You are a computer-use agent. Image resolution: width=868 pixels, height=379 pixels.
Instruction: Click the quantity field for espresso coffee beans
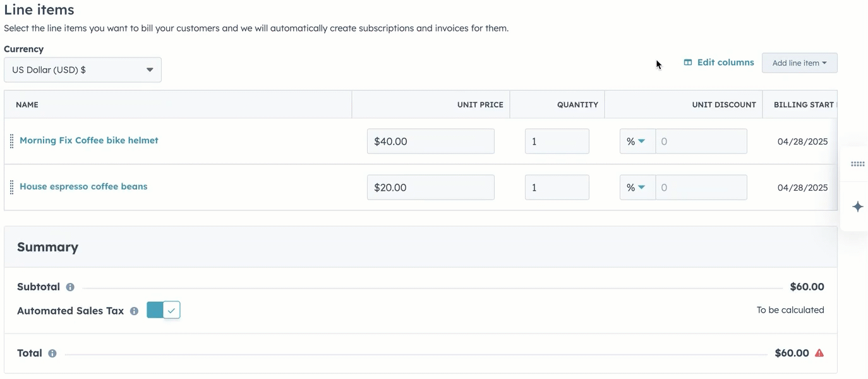(557, 188)
